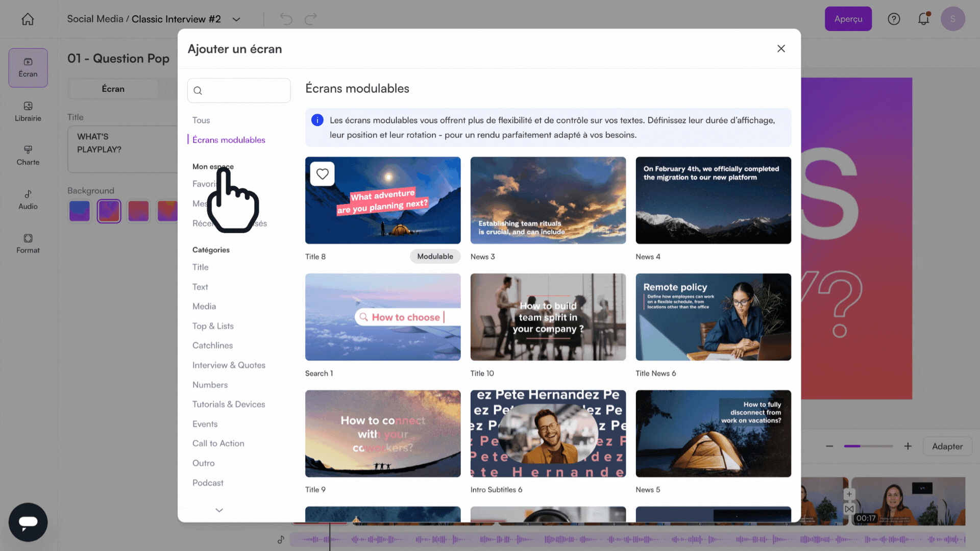Click the Aperçu button

848,19
